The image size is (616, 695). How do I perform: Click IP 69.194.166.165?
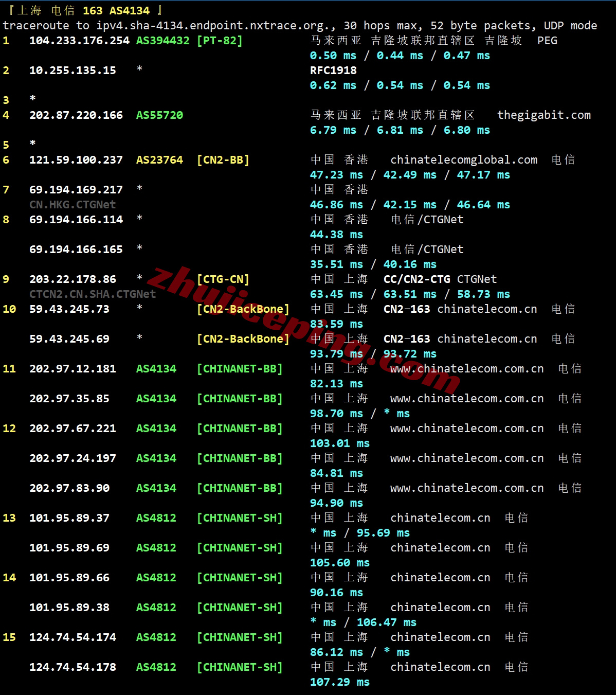pos(76,250)
